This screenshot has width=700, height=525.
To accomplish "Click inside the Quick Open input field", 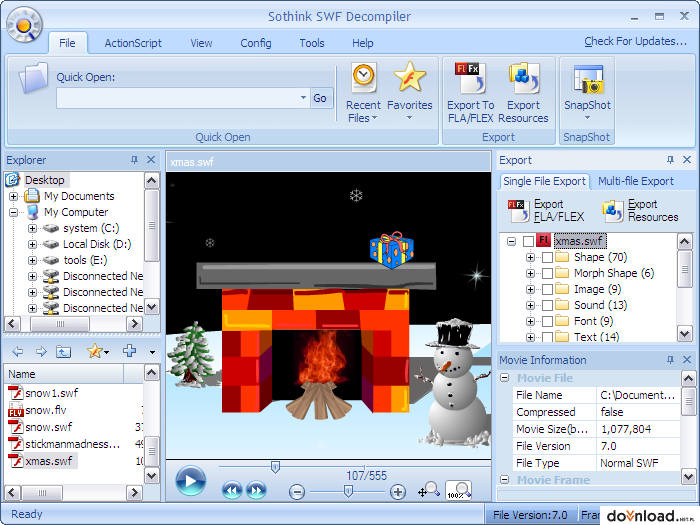I will 178,98.
